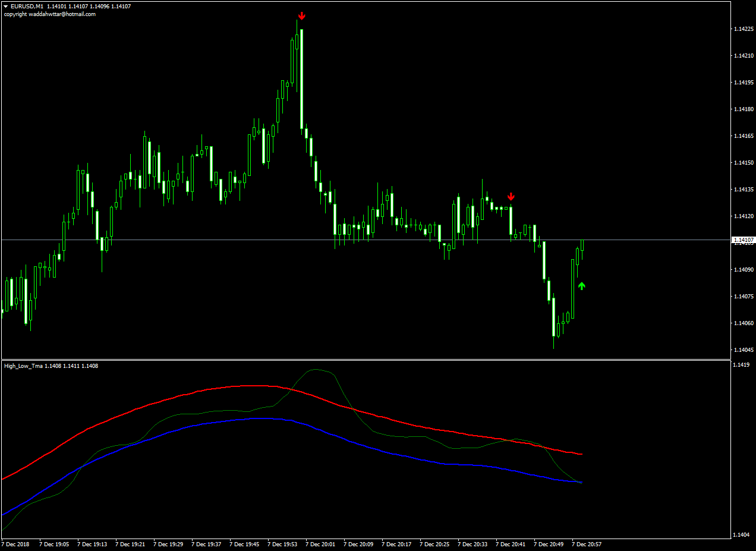The image size is (756, 551).
Task: Click the 7 Dec 19:29 time label
Action: point(168,544)
